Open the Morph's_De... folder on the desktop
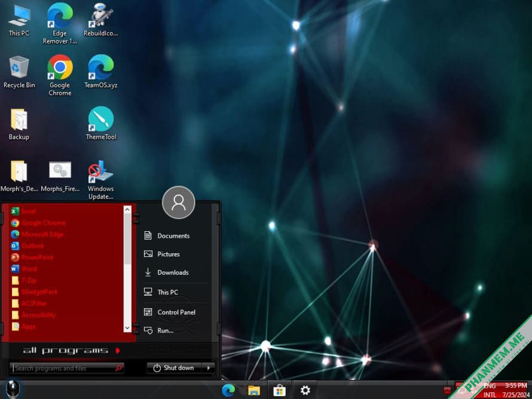The height and width of the screenshot is (399, 532). (19, 176)
